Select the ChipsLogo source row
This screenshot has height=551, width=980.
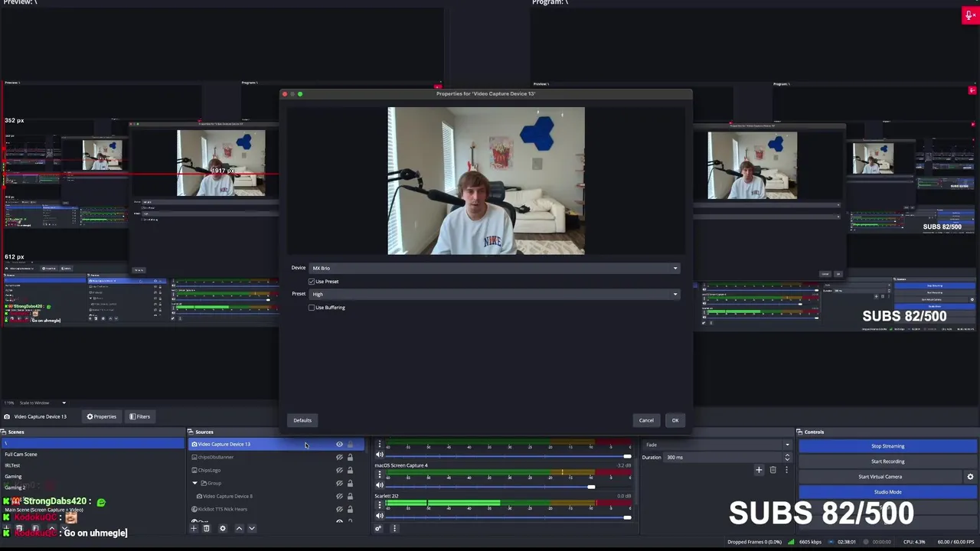coord(277,471)
